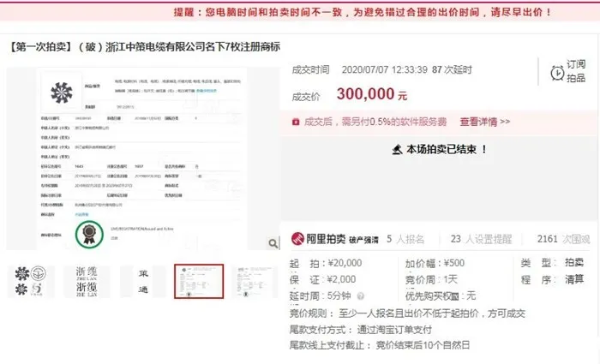Click the 尾款支付方式 通过淘宝订单支付 line
Image resolution: width=600 pixels, height=364 pixels.
361,330
